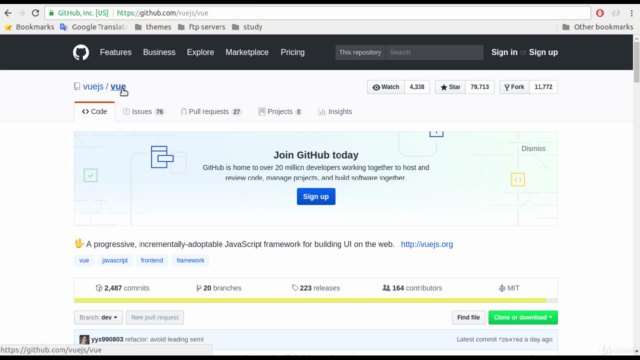Click the browser back arrow
Viewport: 640px width, 360px height.
8,13
